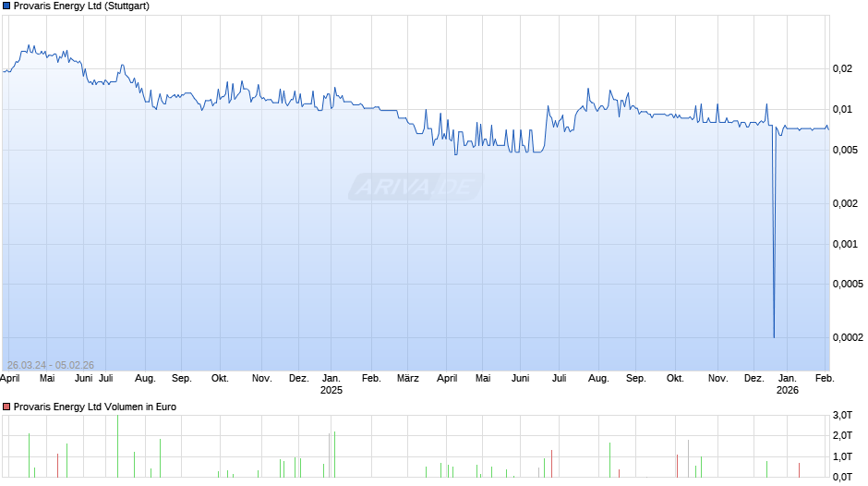Viewport: 868px width, 486px height.
Task: Click the 'Jan.' label above 2025
Action: [331, 378]
